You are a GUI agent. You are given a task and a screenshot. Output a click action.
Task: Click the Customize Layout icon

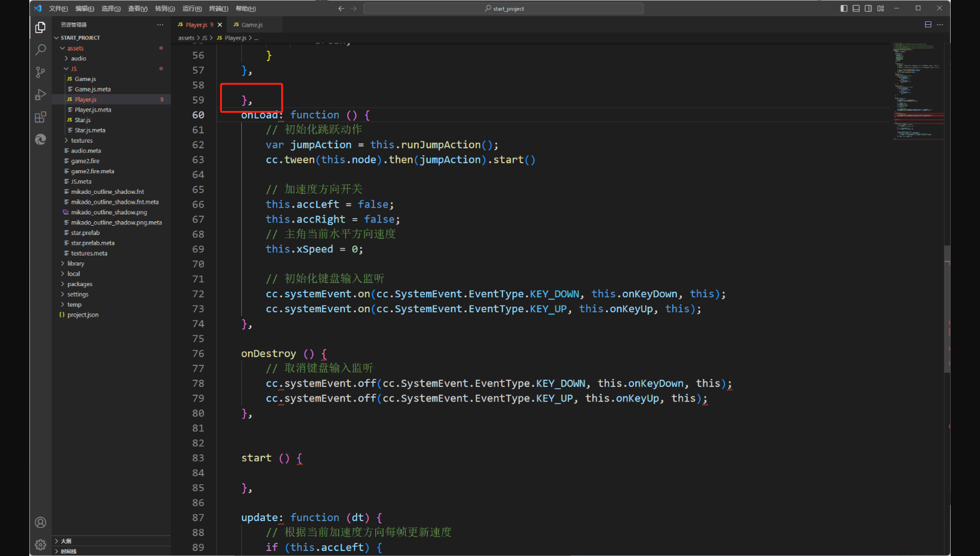(x=880, y=9)
